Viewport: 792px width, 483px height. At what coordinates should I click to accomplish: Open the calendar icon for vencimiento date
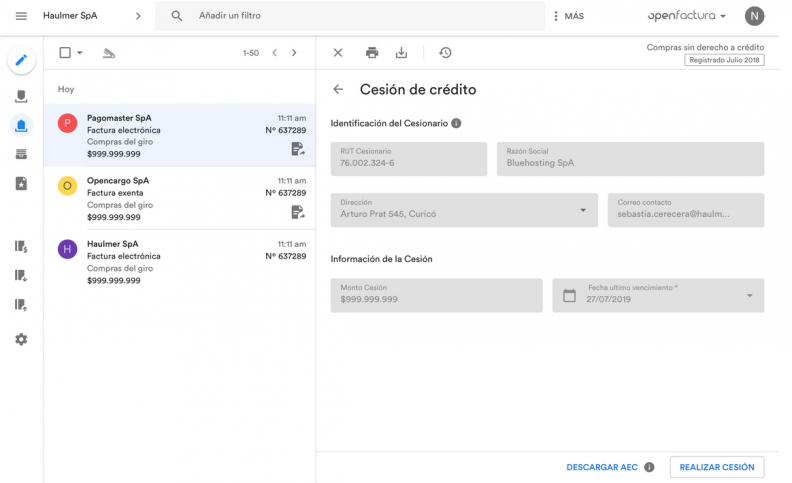coord(569,296)
